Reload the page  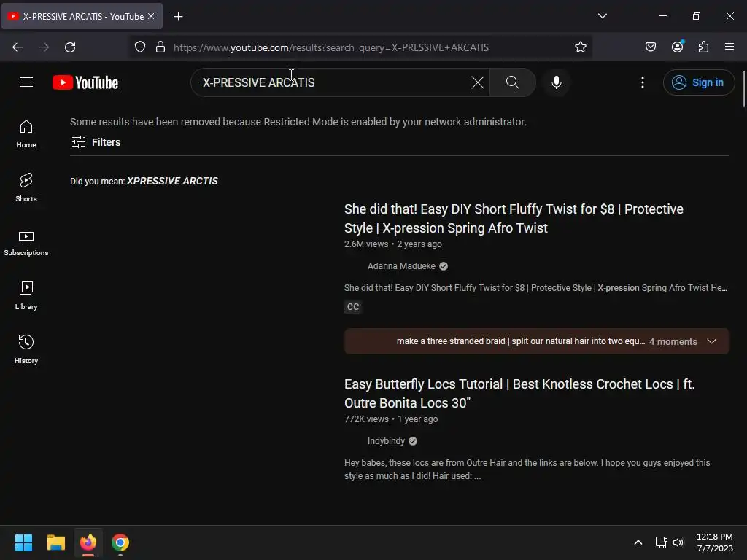(x=70, y=47)
